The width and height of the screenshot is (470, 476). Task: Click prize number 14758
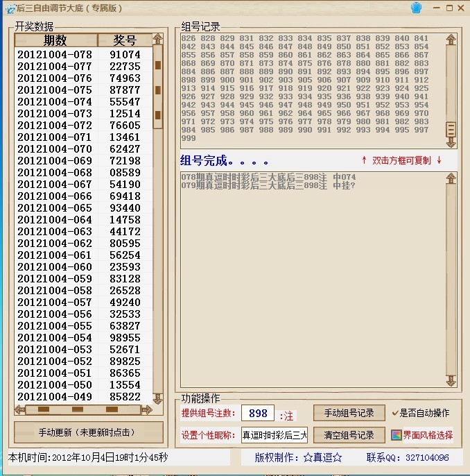125,220
